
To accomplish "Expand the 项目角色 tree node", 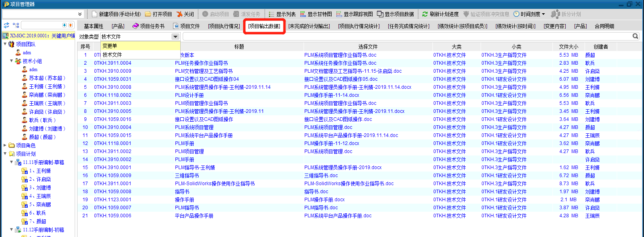I will pos(5,145).
